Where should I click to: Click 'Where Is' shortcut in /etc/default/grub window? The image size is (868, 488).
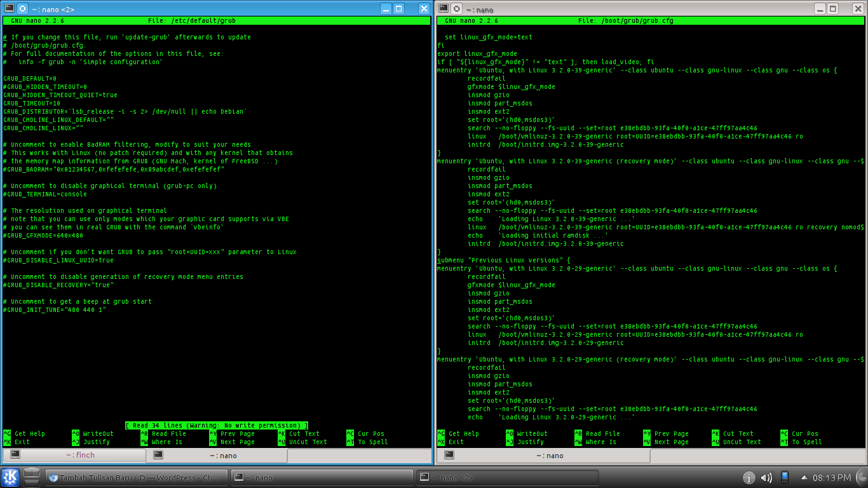pyautogui.click(x=161, y=442)
